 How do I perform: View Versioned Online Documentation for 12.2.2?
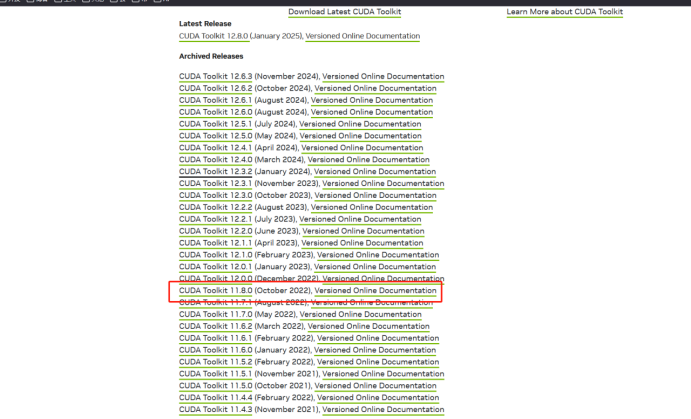[x=372, y=207]
